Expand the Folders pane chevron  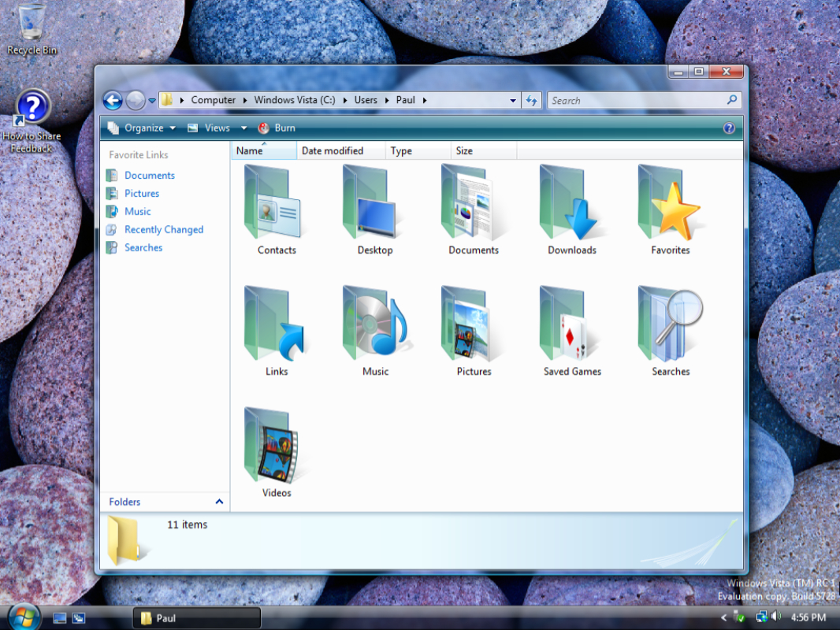(x=219, y=502)
